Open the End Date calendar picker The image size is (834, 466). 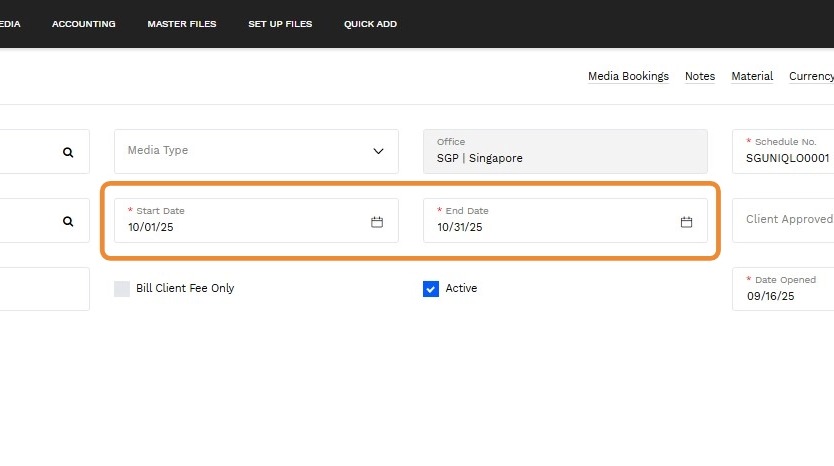coord(687,222)
